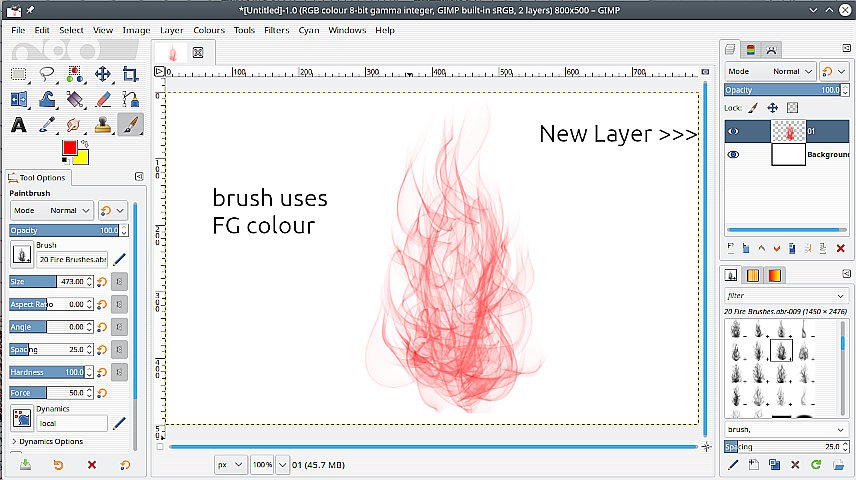Screen dimensions: 856x480
Task: Select the Rectangle Select tool
Action: (x=19, y=74)
